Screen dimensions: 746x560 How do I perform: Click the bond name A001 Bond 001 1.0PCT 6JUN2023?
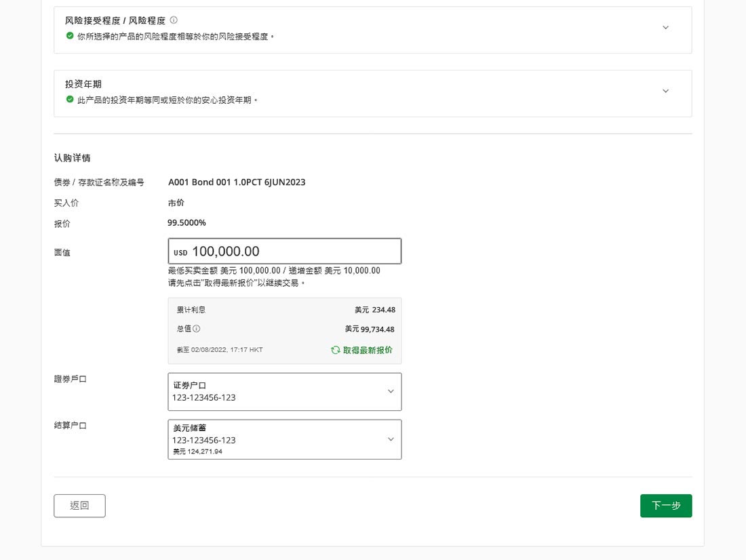click(237, 182)
